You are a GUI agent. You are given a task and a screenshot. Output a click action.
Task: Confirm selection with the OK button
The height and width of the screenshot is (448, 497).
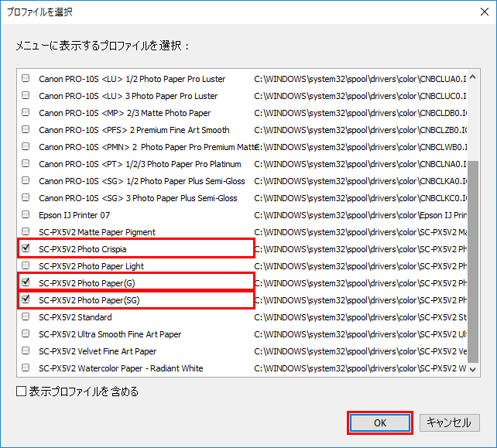(x=380, y=422)
